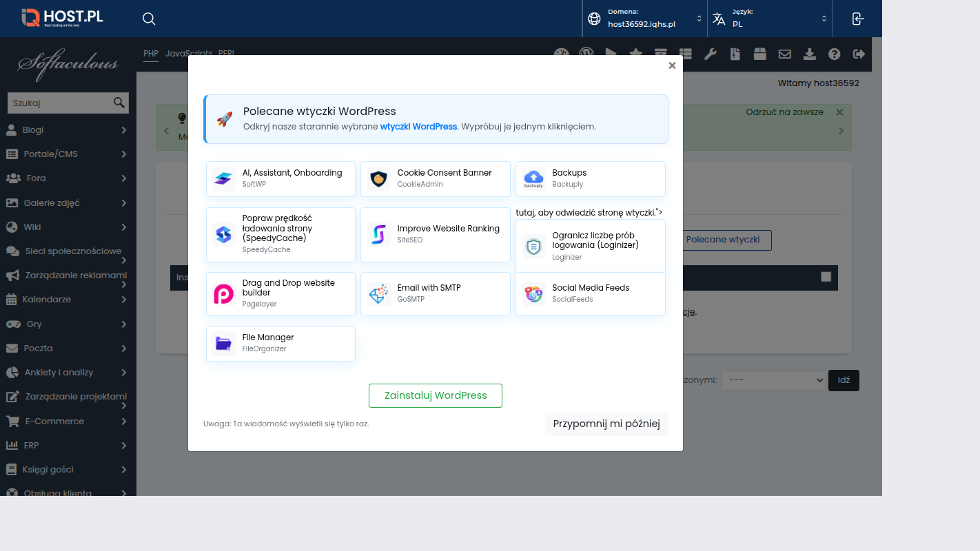Click the GoSMTP envelope icon
This screenshot has height=551, width=980.
point(379,293)
